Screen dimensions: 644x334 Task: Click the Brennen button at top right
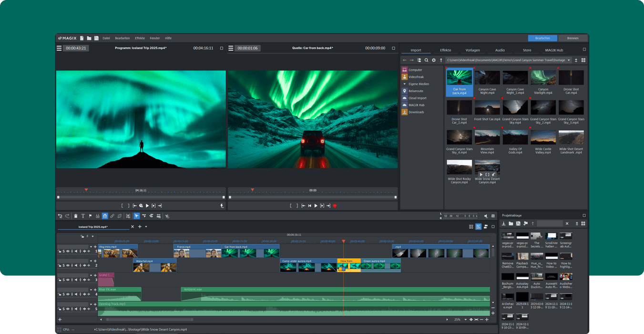point(572,38)
